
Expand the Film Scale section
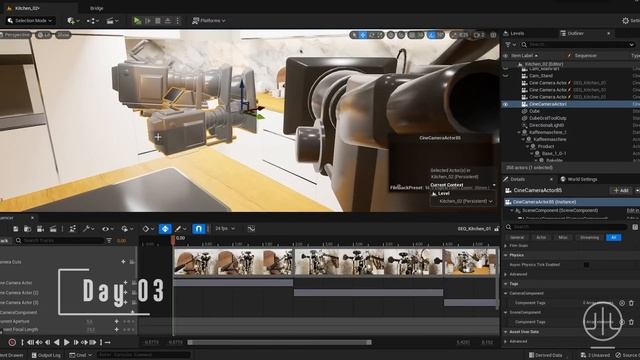coord(506,246)
